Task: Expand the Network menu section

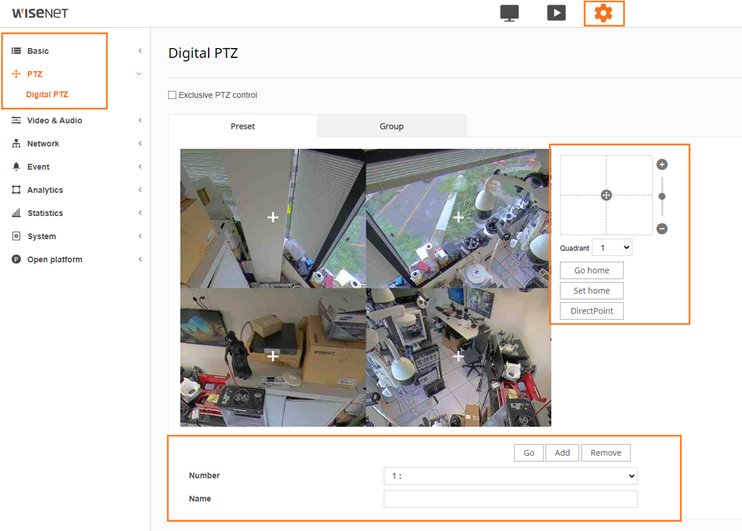Action: [x=43, y=144]
